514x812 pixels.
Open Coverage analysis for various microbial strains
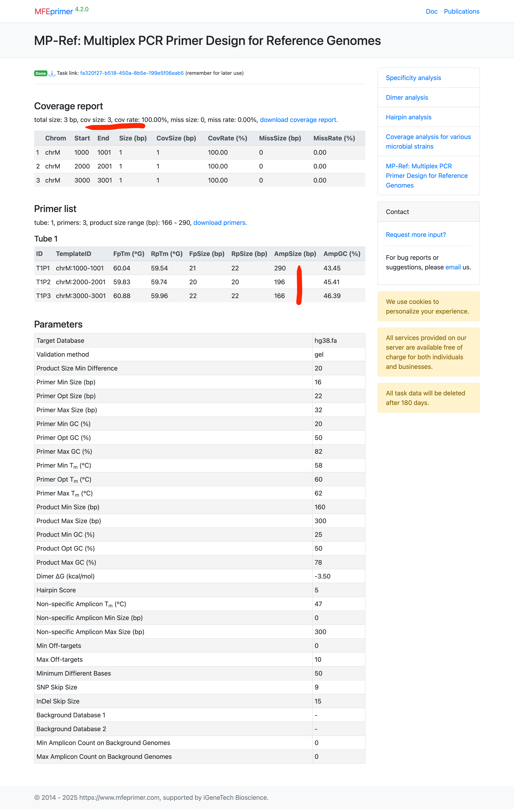tap(428, 142)
